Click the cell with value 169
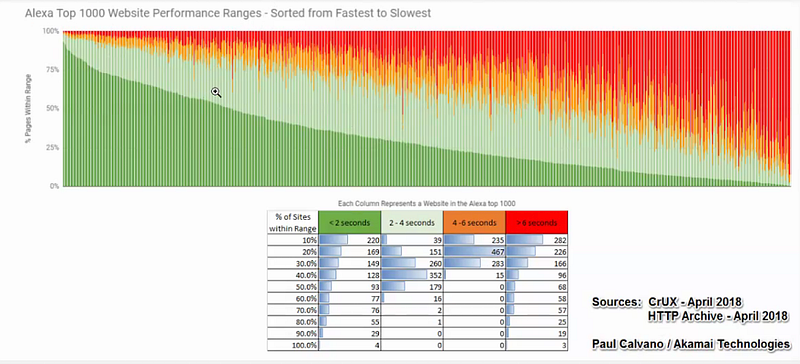The image size is (800, 364). tap(349, 252)
